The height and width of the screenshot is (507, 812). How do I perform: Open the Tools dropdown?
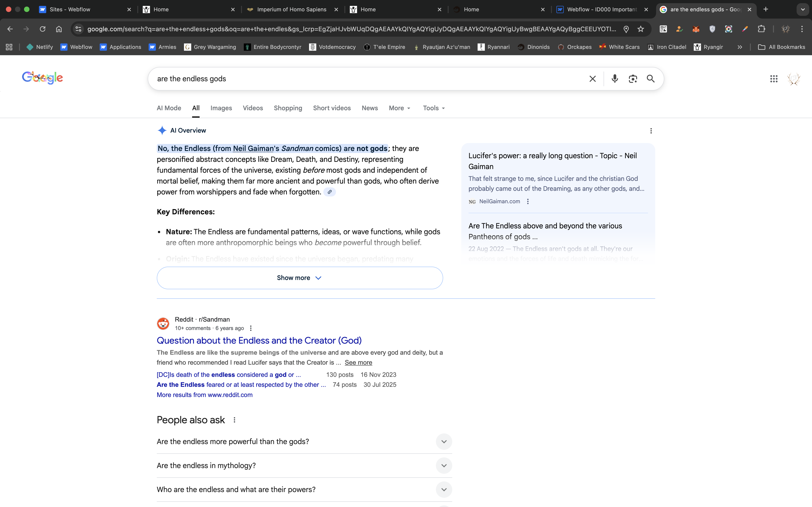pyautogui.click(x=433, y=108)
